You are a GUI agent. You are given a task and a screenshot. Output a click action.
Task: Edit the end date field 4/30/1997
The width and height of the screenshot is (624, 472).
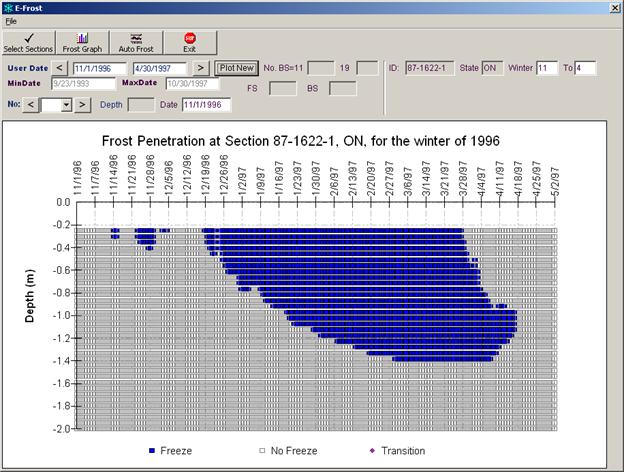tap(159, 68)
